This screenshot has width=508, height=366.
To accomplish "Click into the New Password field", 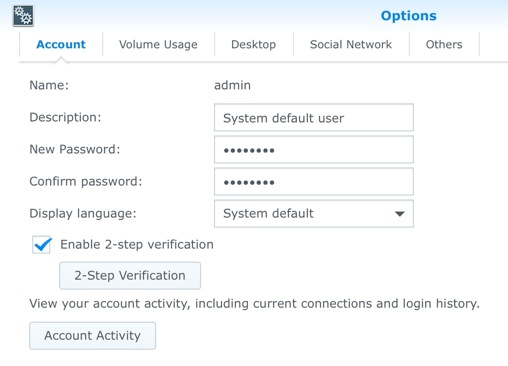I will click(314, 150).
